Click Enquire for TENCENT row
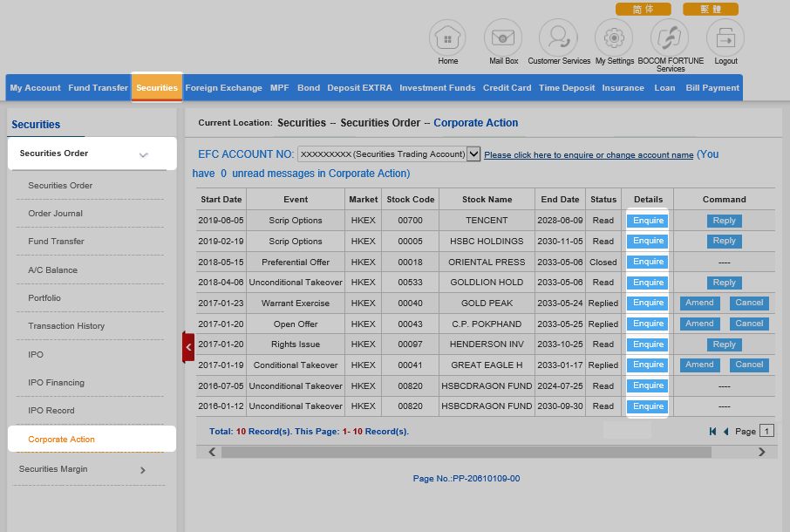This screenshot has width=790, height=532. pyautogui.click(x=648, y=221)
